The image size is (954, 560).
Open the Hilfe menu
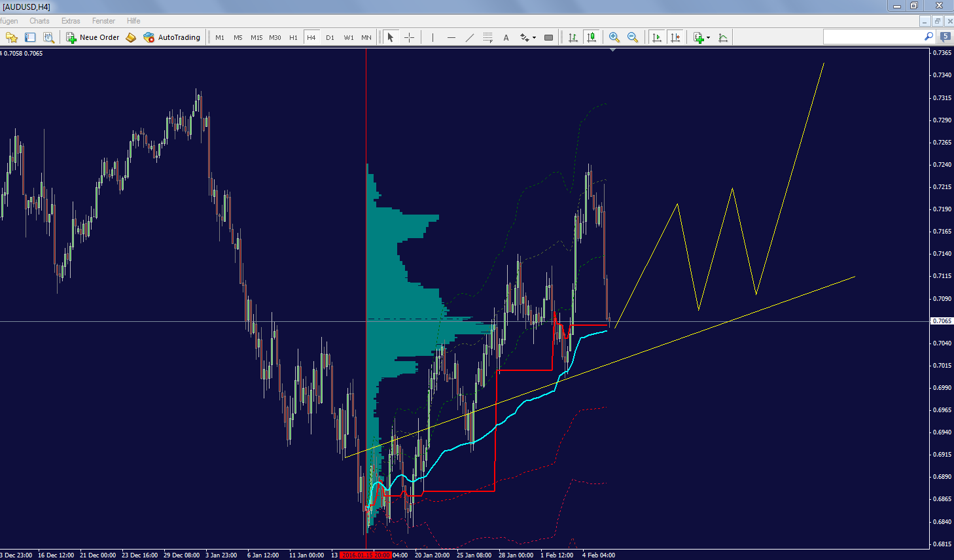tap(133, 21)
